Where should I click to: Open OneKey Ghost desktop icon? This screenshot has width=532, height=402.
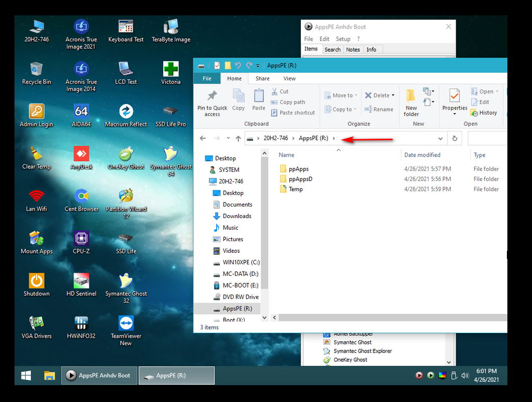point(126,158)
